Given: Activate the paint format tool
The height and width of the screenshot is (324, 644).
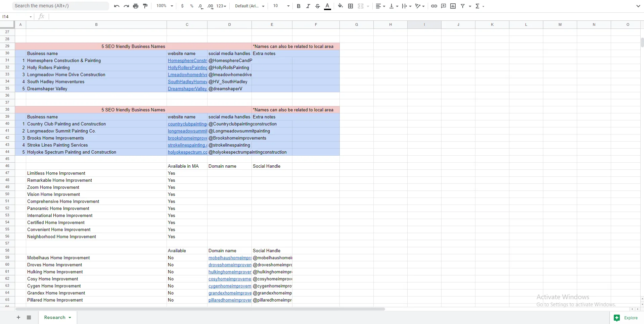Looking at the screenshot, I should point(145,6).
